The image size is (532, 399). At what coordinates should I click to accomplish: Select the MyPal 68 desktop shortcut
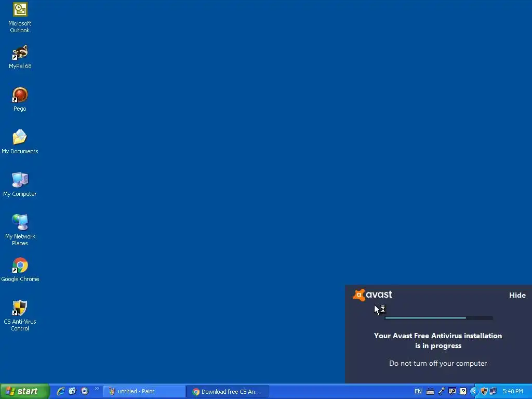pos(20,57)
